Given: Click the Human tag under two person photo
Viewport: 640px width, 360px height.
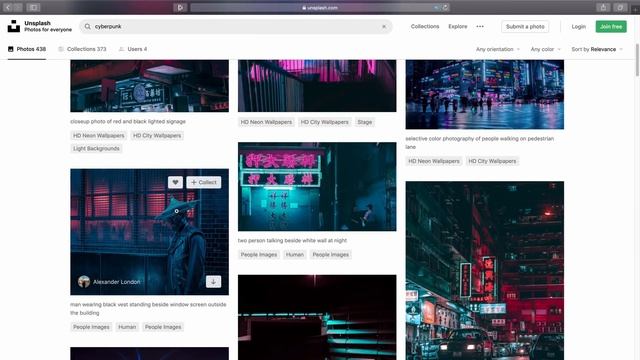Looking at the screenshot, I should click(x=295, y=255).
